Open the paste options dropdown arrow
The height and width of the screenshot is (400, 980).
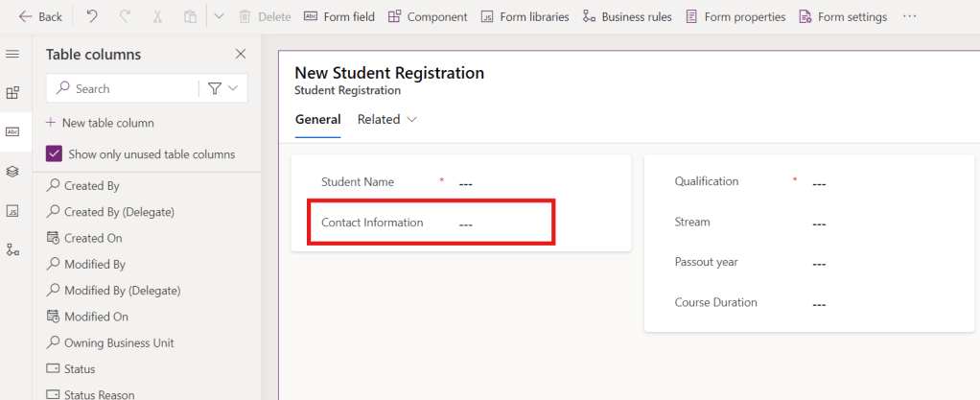coord(219,16)
